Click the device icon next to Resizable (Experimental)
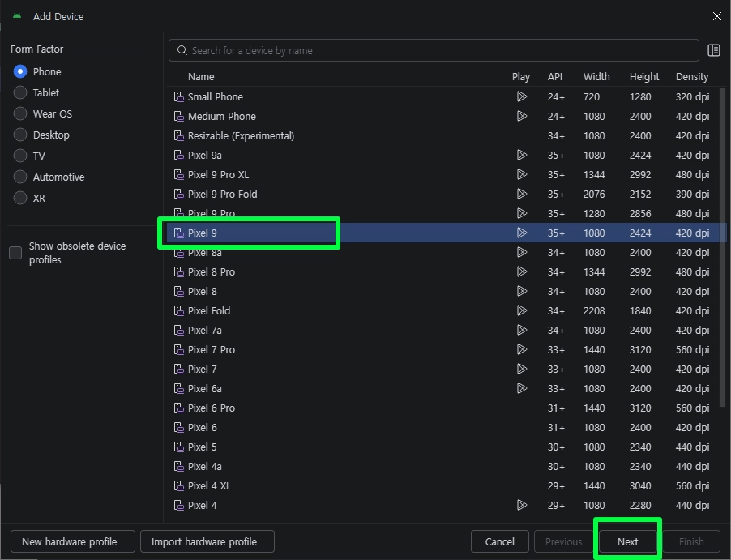731x560 pixels. pos(179,135)
